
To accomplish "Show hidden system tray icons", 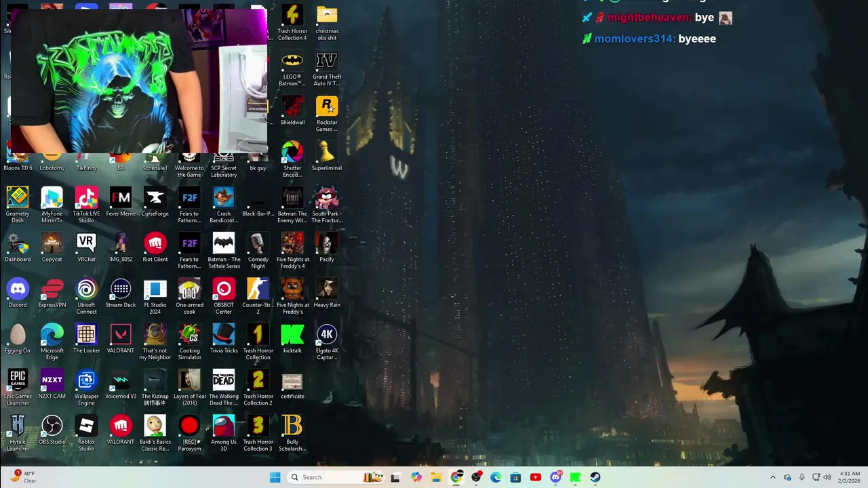I will pyautogui.click(x=772, y=477).
